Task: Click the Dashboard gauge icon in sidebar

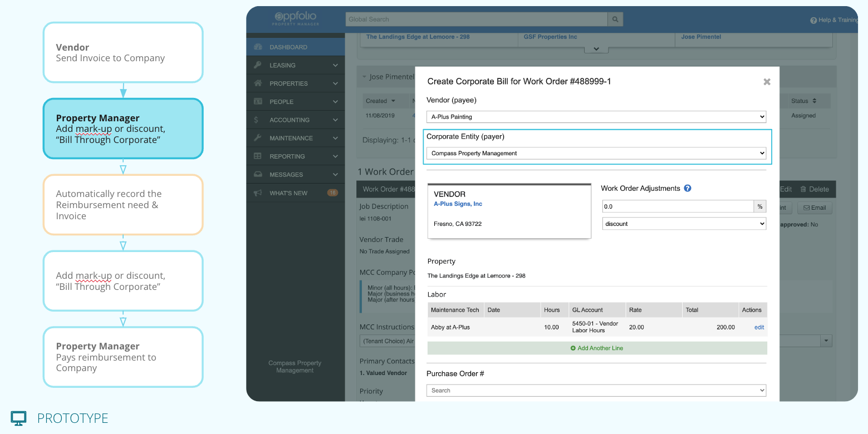Action: click(x=258, y=47)
